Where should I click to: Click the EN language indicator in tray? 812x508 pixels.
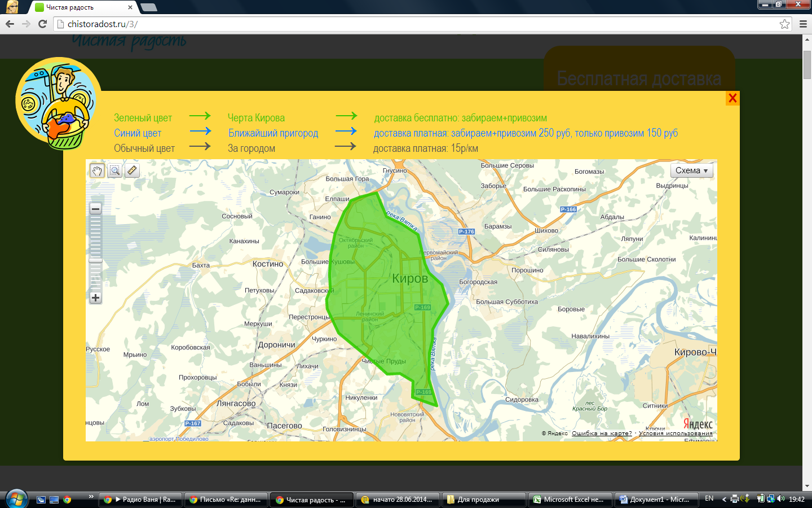coord(709,499)
